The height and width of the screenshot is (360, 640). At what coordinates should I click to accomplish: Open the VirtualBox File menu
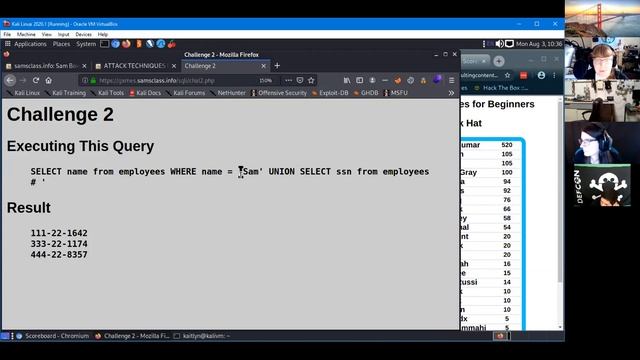[7, 35]
